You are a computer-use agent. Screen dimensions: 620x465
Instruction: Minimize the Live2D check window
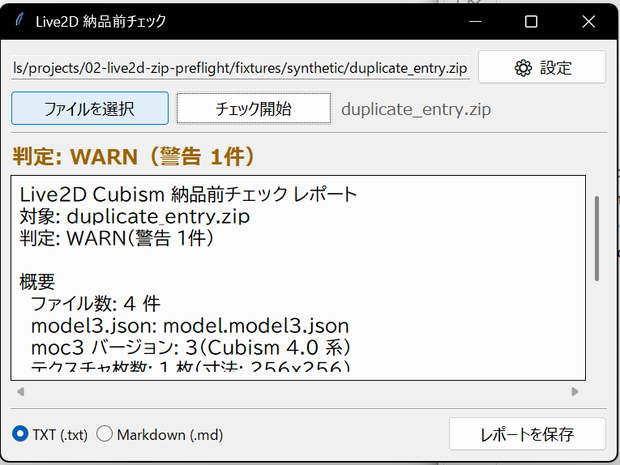click(475, 21)
